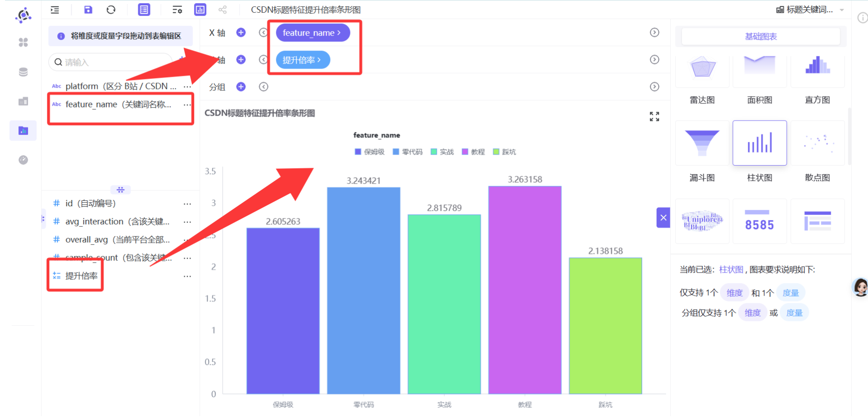Click the chart title CSDN标题特征提升倍率条形图 in header
The height and width of the screenshot is (418, 868).
[x=306, y=9]
